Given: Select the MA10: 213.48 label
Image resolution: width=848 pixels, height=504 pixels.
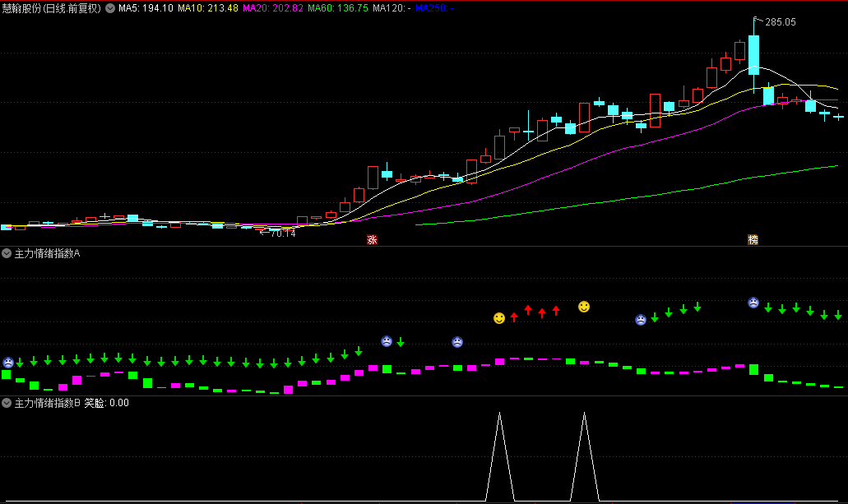Looking at the screenshot, I should [x=207, y=8].
